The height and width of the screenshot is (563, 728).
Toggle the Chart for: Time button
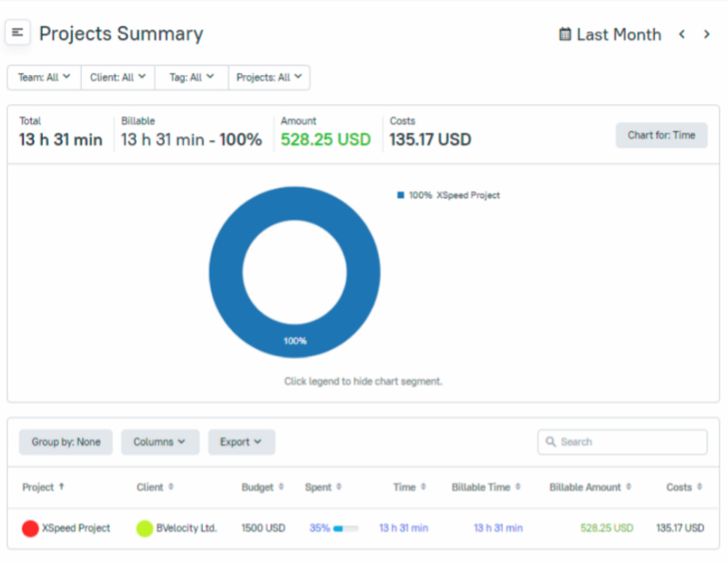tap(661, 135)
